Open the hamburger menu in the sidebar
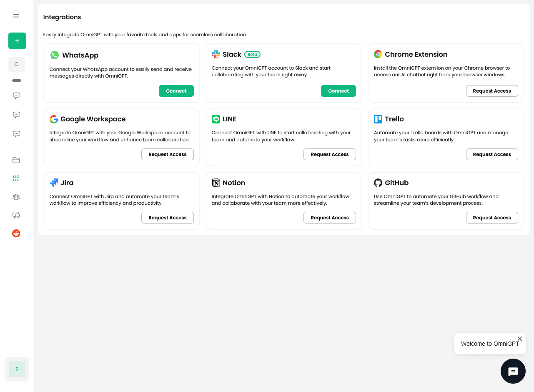 click(x=16, y=16)
